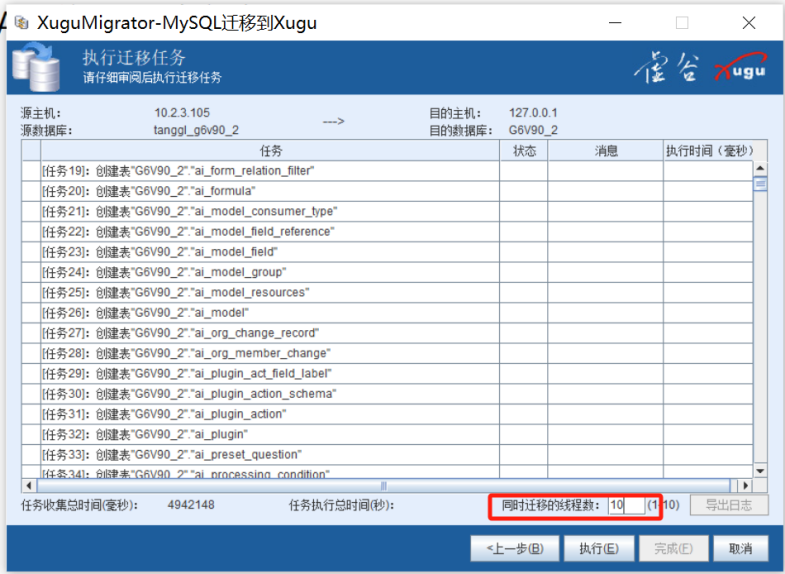The height and width of the screenshot is (574, 785).
Task: Click horizontal scrollbar left arrow
Action: tap(29, 485)
